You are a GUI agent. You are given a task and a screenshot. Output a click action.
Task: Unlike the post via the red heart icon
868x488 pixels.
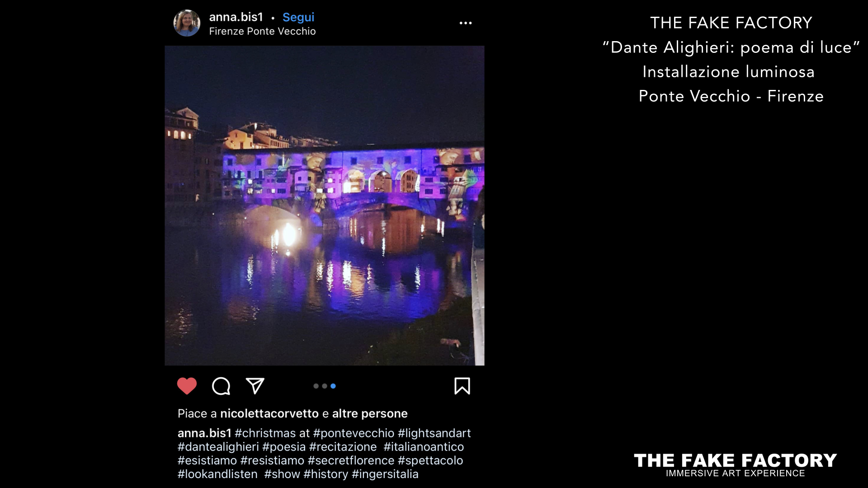(x=187, y=386)
